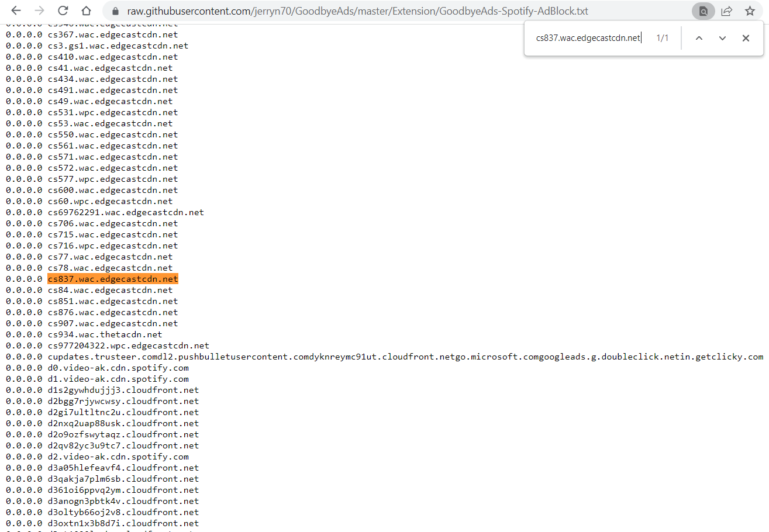This screenshot has height=532, width=769.
Task: Jump to next match with down chevron
Action: click(x=722, y=37)
